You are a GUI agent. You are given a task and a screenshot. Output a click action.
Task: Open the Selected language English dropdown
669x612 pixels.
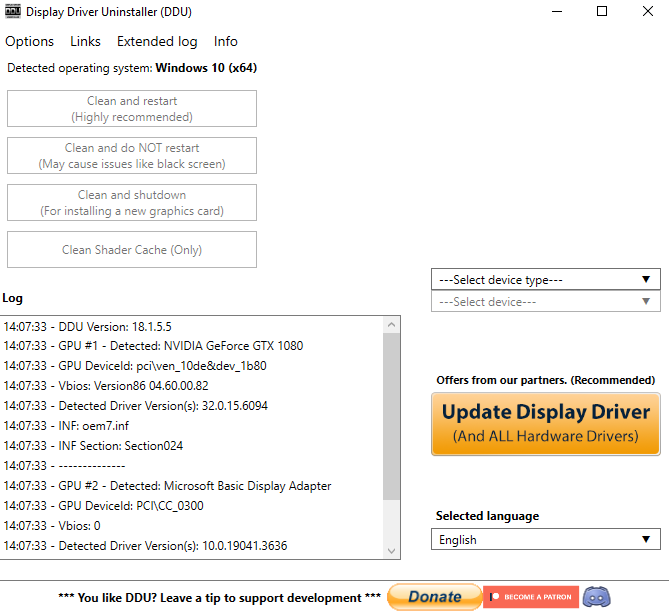[546, 539]
